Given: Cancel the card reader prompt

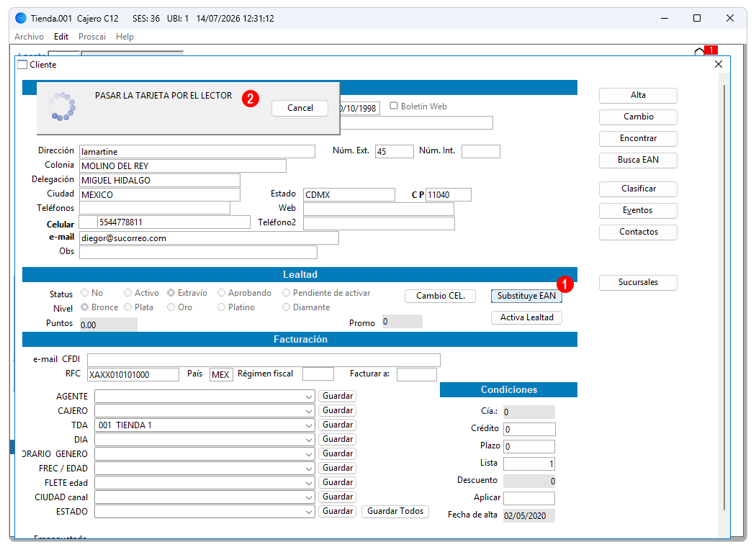Looking at the screenshot, I should tap(300, 108).
